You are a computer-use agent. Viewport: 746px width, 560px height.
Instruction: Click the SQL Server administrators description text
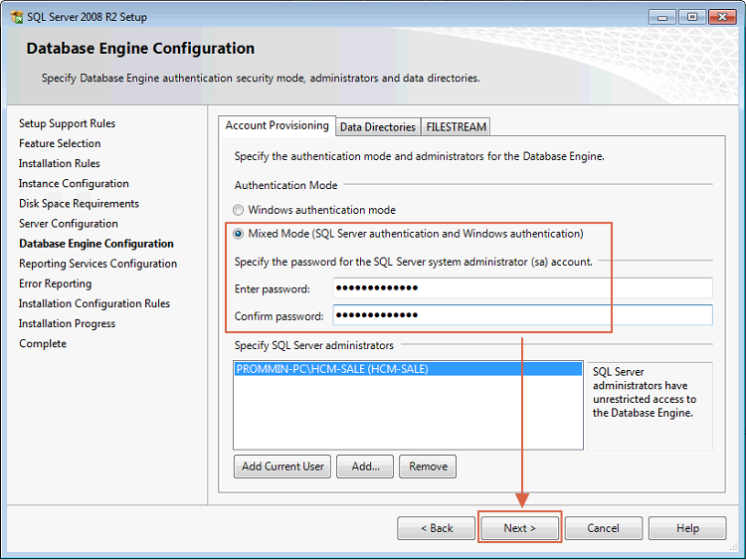[645, 392]
